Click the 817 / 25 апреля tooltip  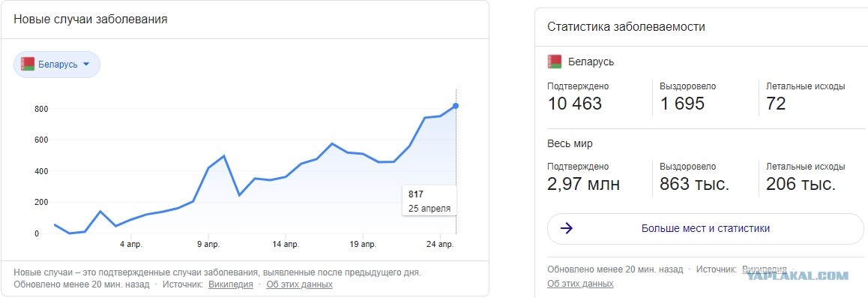(430, 201)
